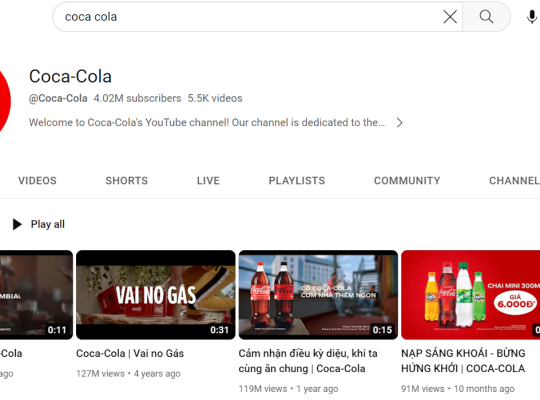540x400 pixels.
Task: Click the NẠP SẢNG KHOÁI video title
Action: click(x=463, y=361)
